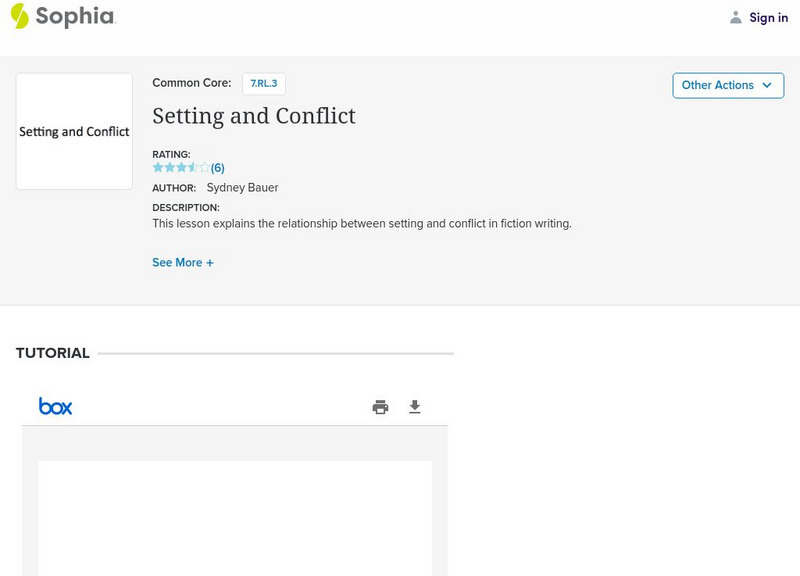Click the lesson description text
The image size is (800, 576).
pos(361,224)
